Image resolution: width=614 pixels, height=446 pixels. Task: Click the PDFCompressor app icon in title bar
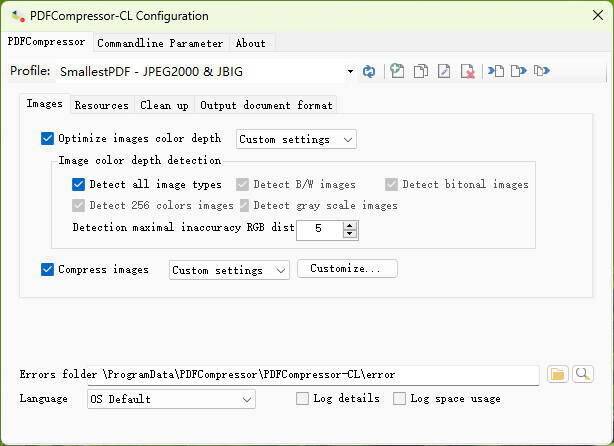click(x=18, y=16)
